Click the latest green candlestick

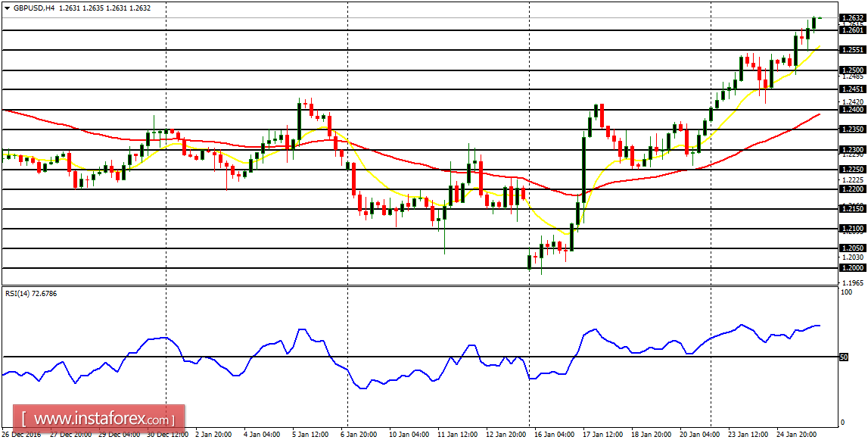[x=815, y=23]
